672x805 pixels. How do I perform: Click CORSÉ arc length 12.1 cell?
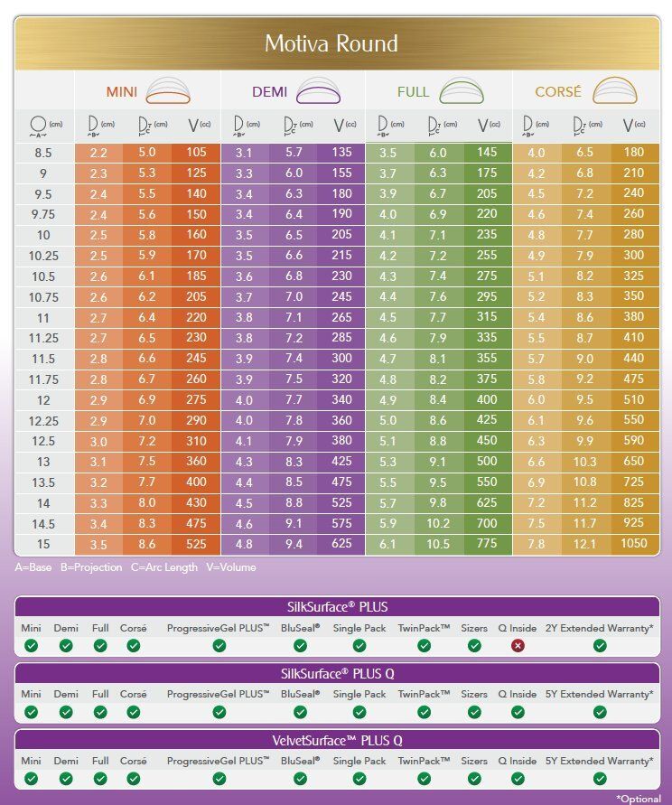coord(584,544)
